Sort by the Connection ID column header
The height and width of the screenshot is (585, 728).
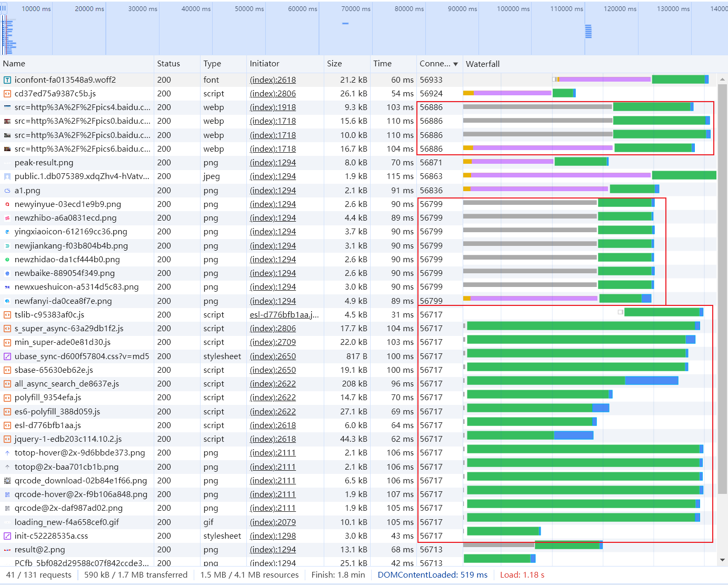click(x=439, y=64)
